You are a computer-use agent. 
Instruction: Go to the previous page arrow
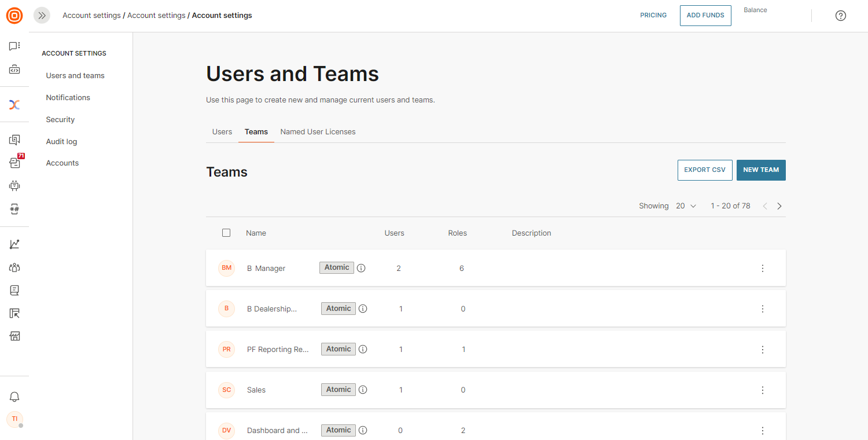coord(765,206)
